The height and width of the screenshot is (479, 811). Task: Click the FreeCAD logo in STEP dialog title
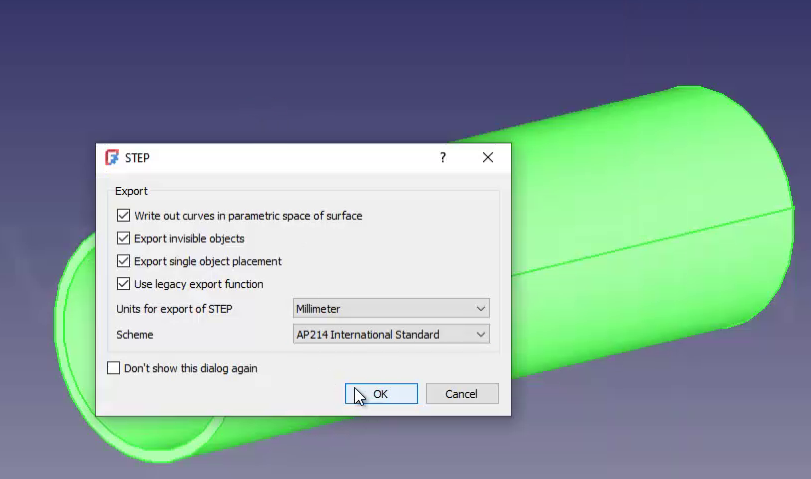[112, 157]
